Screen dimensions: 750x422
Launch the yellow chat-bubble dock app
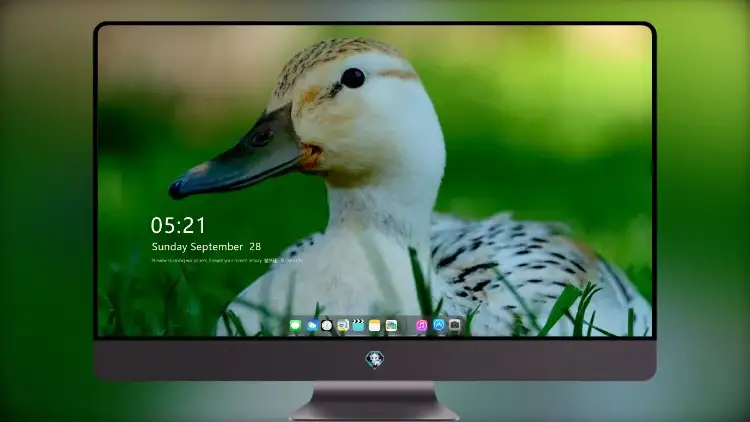[342, 326]
